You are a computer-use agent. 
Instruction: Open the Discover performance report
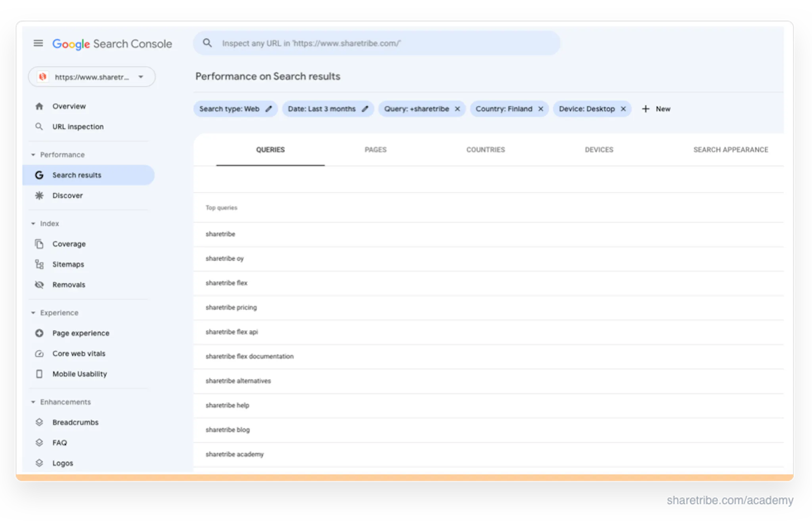pos(68,195)
